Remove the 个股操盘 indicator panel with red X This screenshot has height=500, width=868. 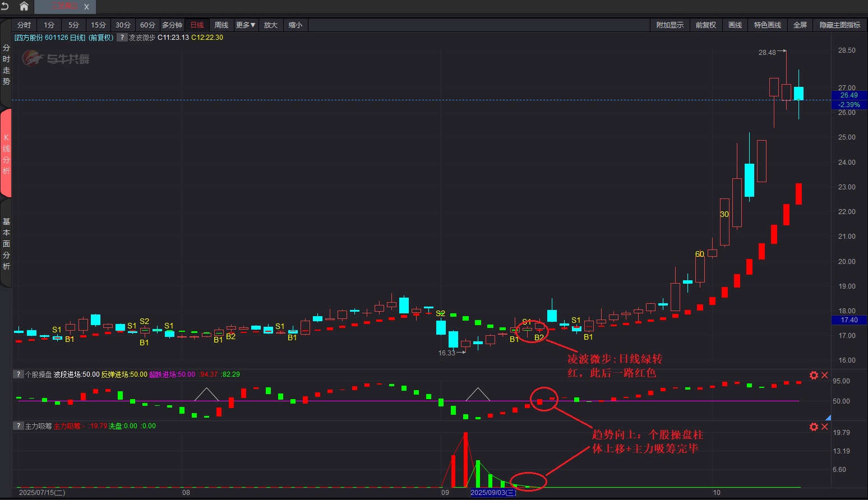point(825,375)
